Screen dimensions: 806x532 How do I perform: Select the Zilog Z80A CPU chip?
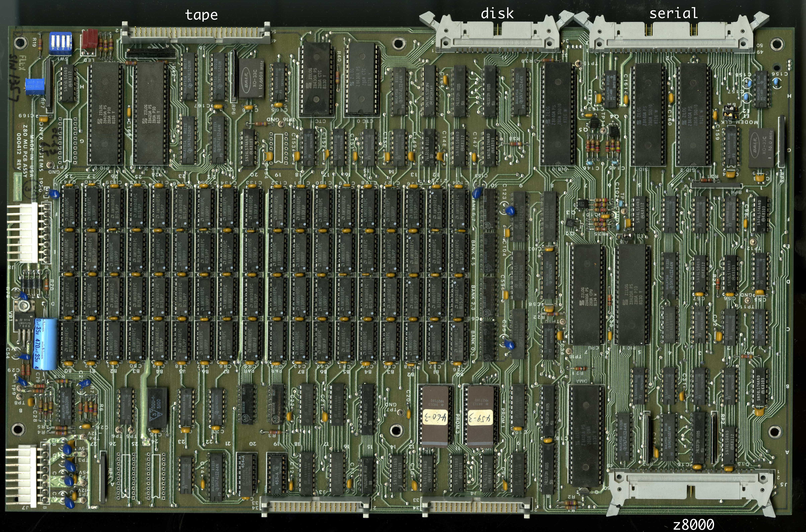[587, 295]
